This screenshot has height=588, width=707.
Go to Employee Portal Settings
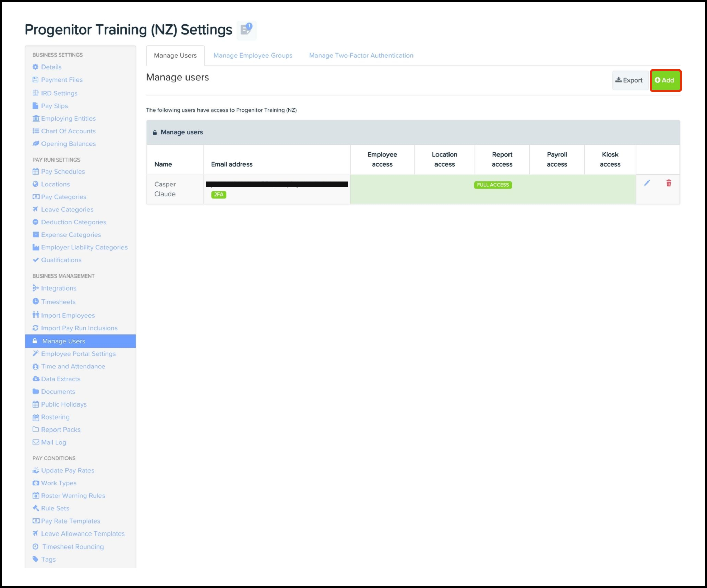click(x=78, y=354)
